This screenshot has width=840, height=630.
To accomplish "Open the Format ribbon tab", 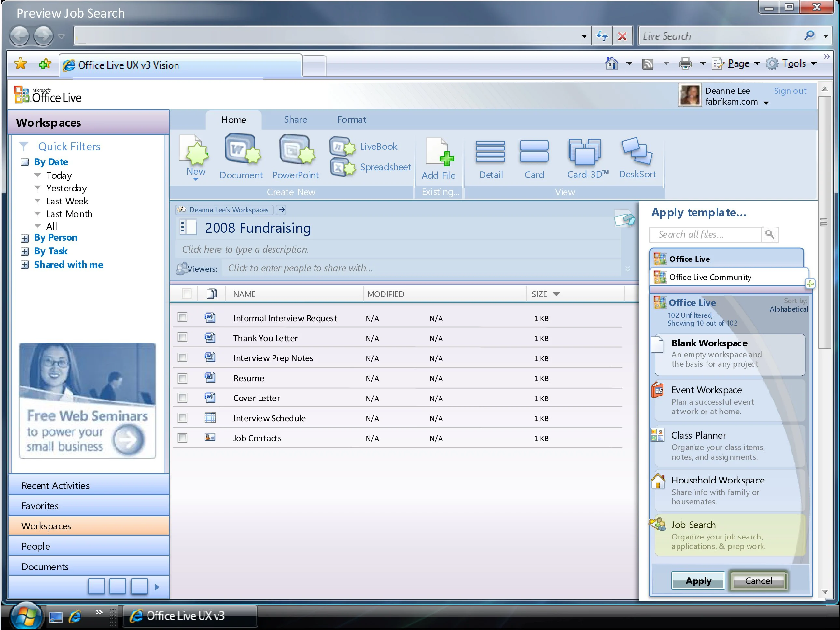I will (x=352, y=119).
